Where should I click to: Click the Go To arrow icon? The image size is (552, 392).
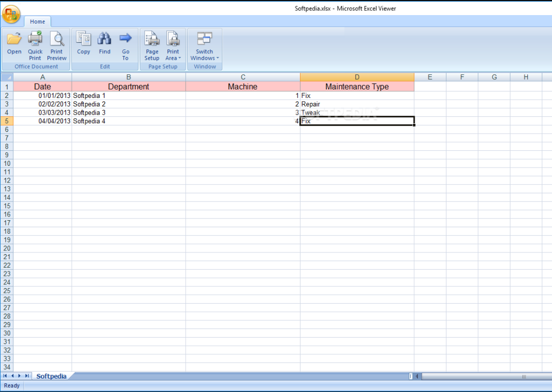pyautogui.click(x=125, y=44)
